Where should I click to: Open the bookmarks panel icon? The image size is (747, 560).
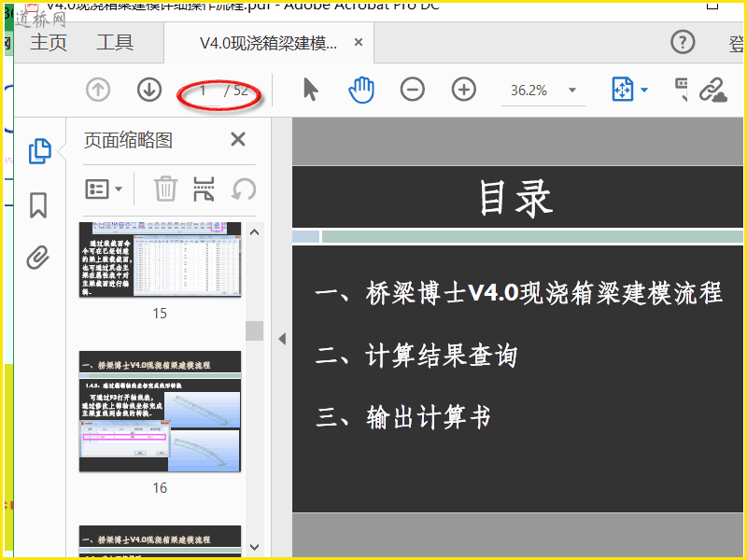pos(38,205)
